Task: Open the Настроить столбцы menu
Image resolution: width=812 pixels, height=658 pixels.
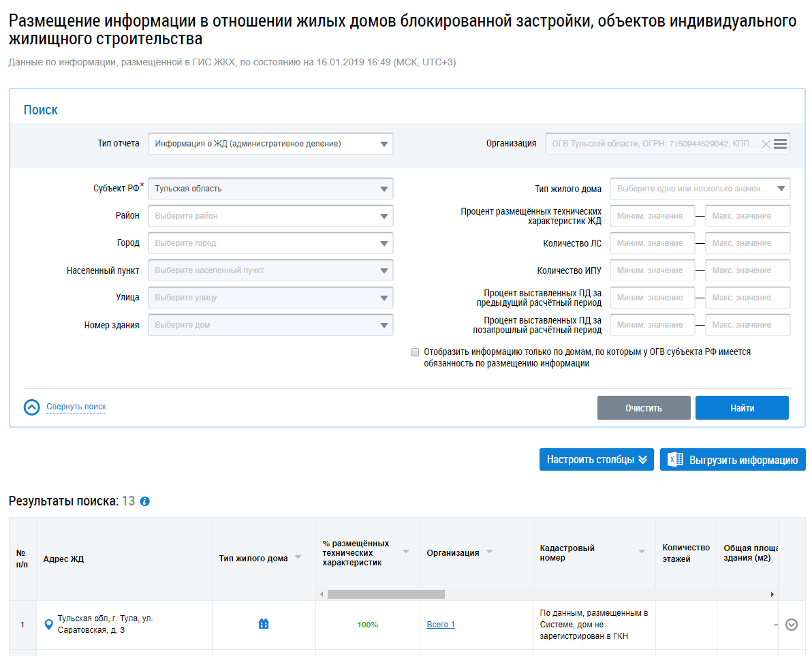Action: tap(596, 460)
